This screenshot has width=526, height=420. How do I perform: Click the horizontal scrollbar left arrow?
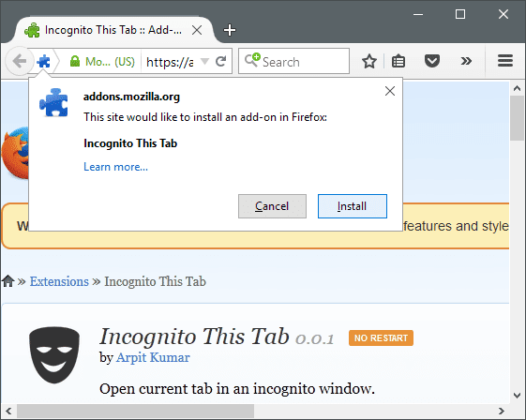click(x=8, y=411)
